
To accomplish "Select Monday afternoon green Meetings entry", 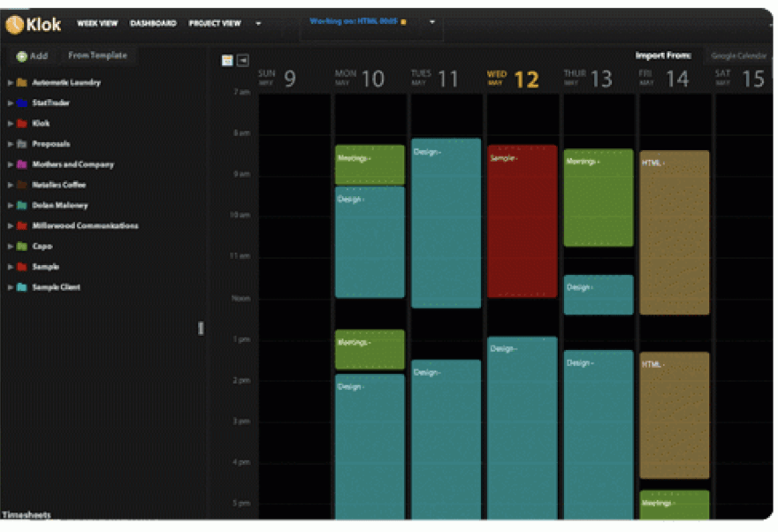I will pos(370,350).
